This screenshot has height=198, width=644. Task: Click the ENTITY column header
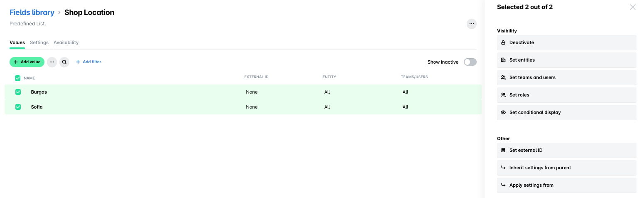(329, 77)
